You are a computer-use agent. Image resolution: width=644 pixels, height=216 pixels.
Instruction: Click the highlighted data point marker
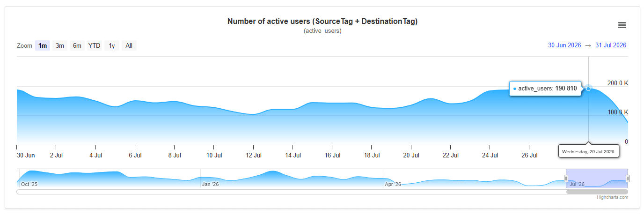click(x=588, y=88)
